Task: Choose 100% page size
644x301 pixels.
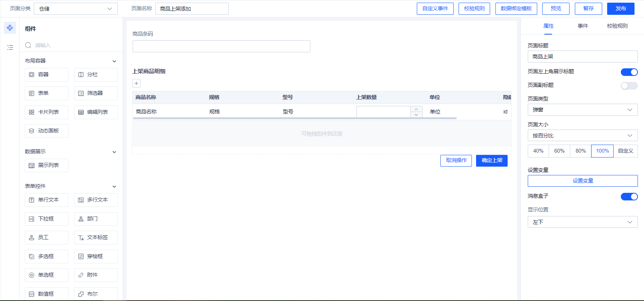Action: click(x=602, y=151)
